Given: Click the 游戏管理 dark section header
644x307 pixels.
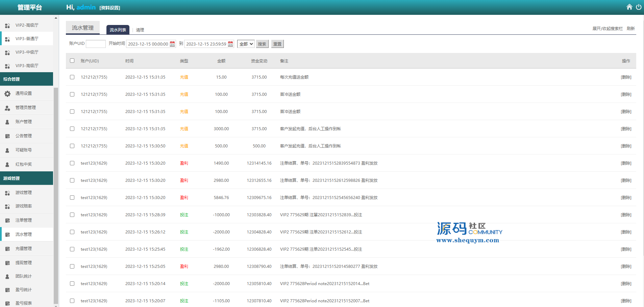Looking at the screenshot, I should [26, 178].
